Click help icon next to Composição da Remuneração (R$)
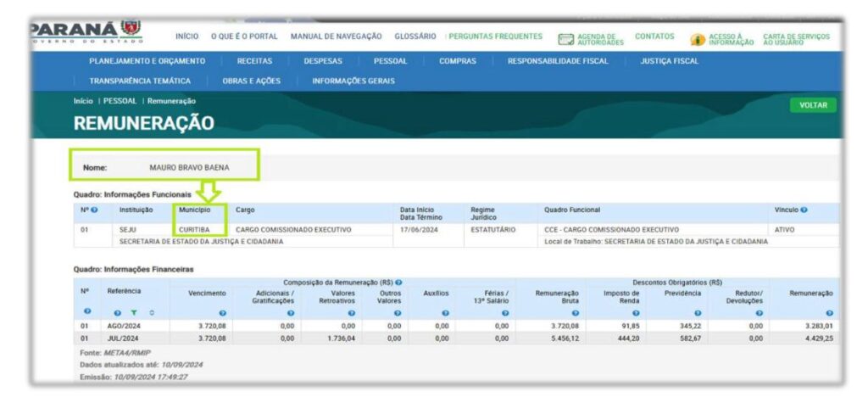Viewport: 868px width, 403px height. (x=398, y=283)
